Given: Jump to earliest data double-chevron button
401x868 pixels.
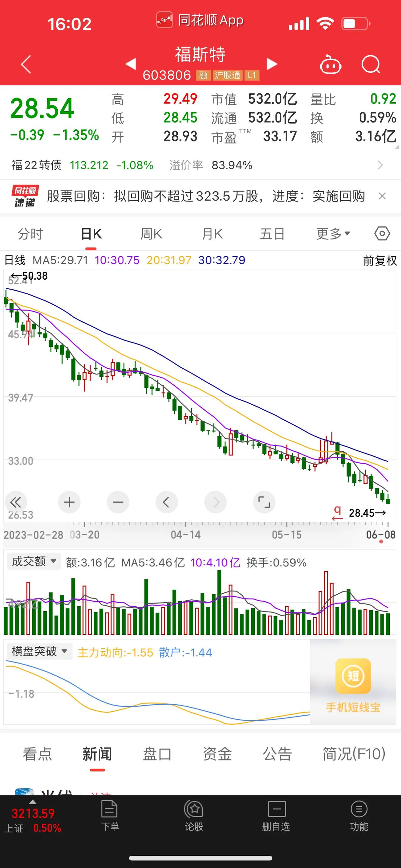Looking at the screenshot, I should click(15, 502).
